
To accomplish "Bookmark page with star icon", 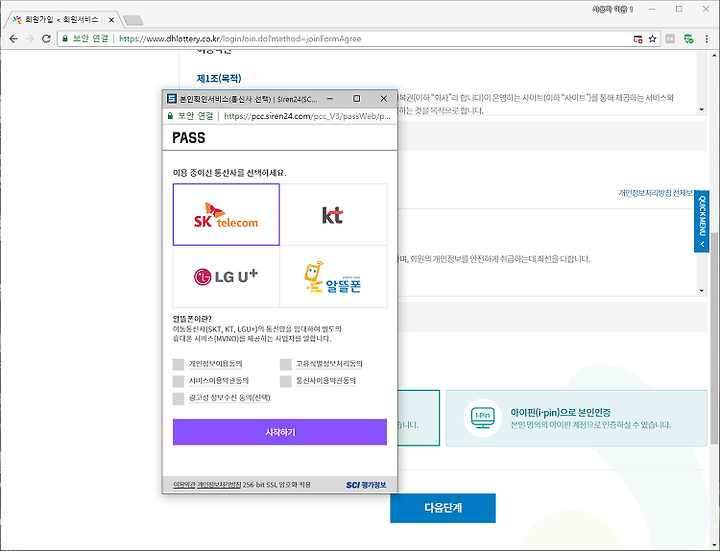I will pos(652,39).
